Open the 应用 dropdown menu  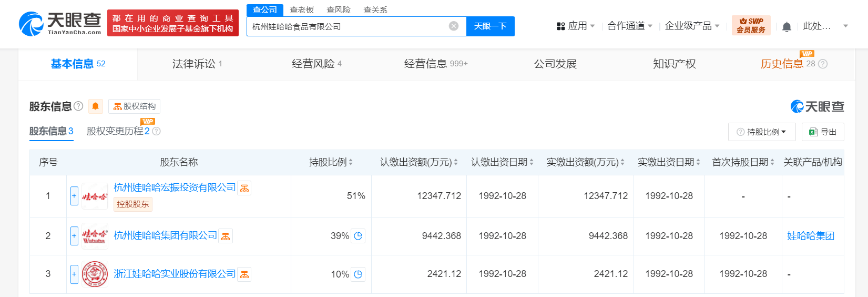[x=576, y=26]
